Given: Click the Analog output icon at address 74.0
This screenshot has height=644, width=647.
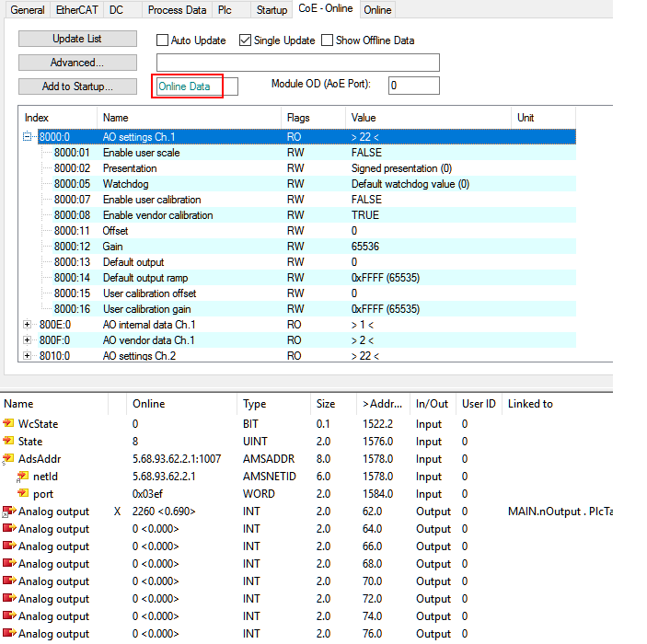Looking at the screenshot, I should click(x=9, y=615).
